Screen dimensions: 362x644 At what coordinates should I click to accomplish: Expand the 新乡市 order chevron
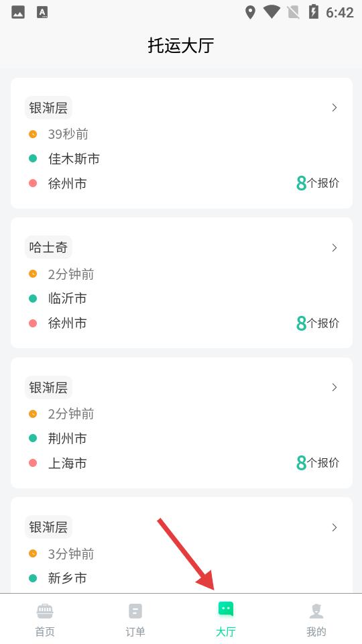tap(335, 527)
